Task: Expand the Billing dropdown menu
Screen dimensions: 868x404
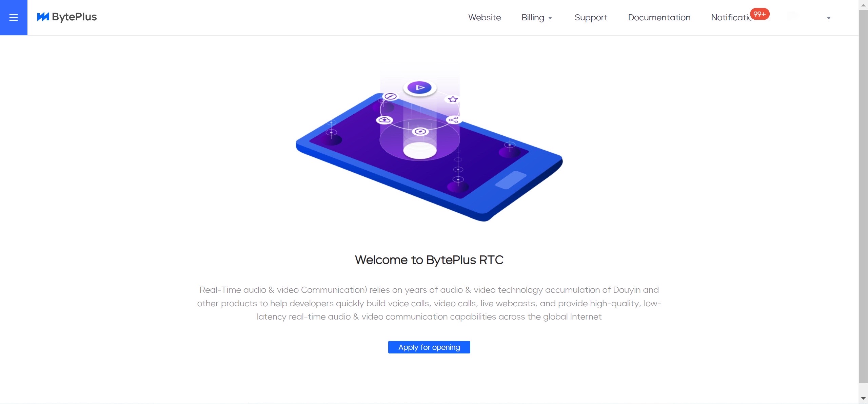Action: 533,18
